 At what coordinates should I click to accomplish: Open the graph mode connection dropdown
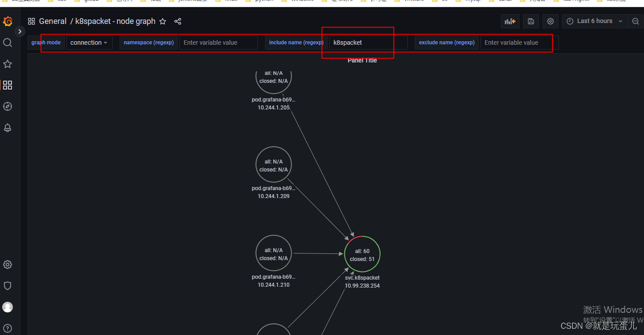pyautogui.click(x=89, y=43)
